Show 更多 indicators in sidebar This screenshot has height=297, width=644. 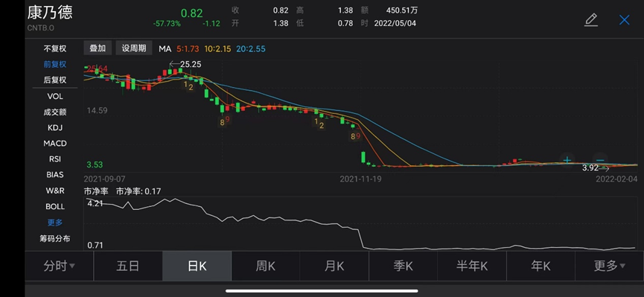[54, 223]
